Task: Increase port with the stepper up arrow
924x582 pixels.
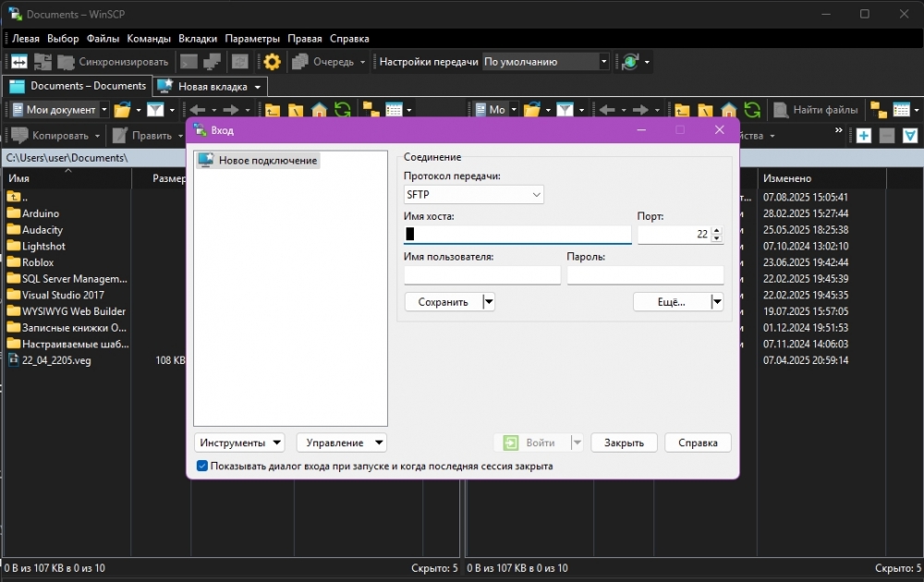Action: pyautogui.click(x=717, y=230)
